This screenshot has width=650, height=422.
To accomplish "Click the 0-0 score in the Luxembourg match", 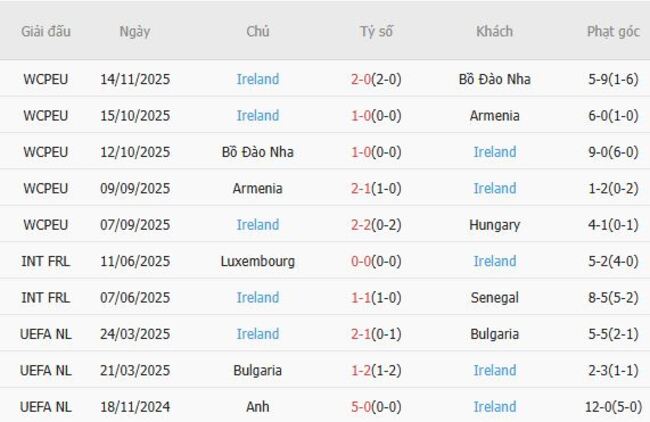I will [x=376, y=261].
